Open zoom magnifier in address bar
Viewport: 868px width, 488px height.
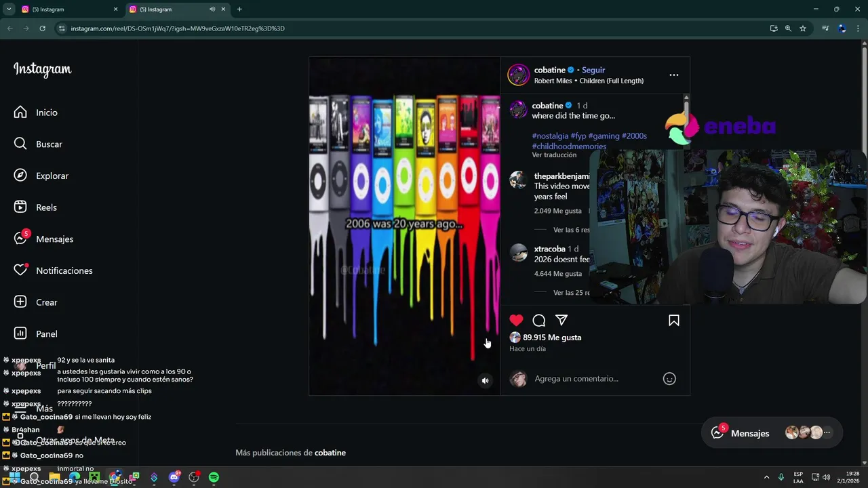click(x=788, y=28)
